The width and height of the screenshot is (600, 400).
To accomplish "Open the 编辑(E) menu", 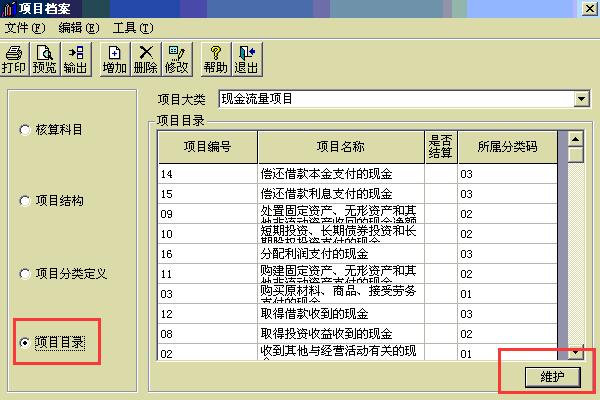I will pos(79,28).
